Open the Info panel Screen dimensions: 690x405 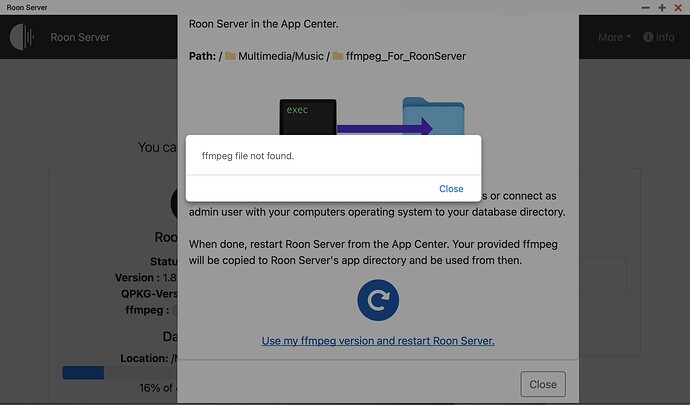(659, 37)
